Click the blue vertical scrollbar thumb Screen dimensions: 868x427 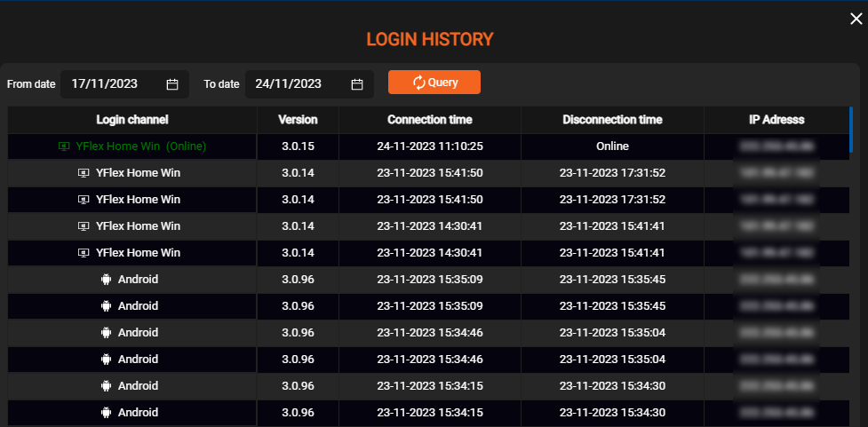850,130
